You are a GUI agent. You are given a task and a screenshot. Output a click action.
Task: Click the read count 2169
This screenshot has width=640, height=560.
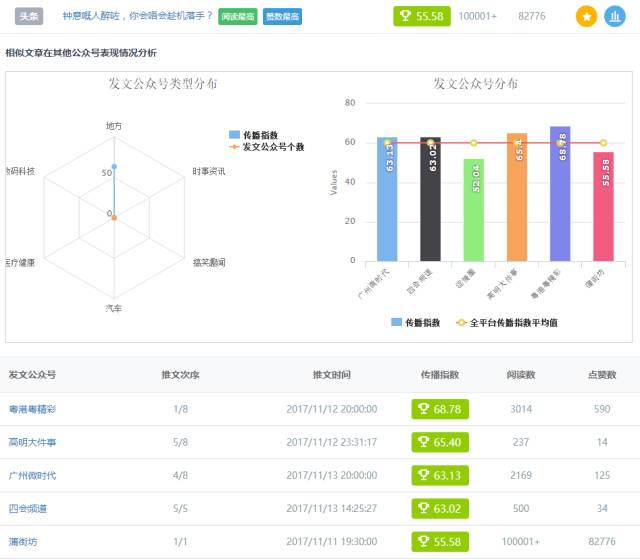click(x=521, y=475)
